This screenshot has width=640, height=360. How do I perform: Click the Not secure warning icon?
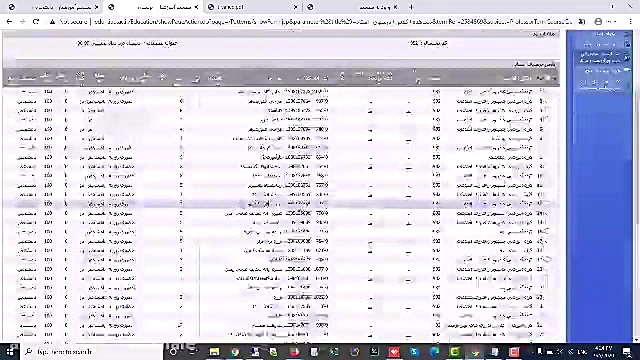[x=52, y=22]
